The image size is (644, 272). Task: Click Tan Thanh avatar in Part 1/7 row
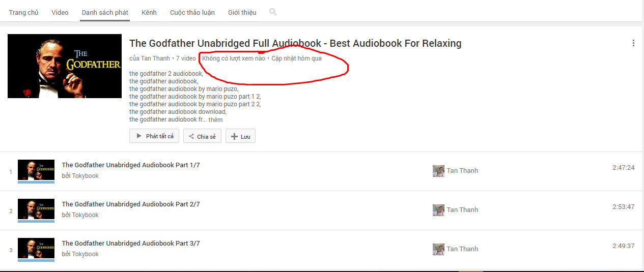(438, 171)
